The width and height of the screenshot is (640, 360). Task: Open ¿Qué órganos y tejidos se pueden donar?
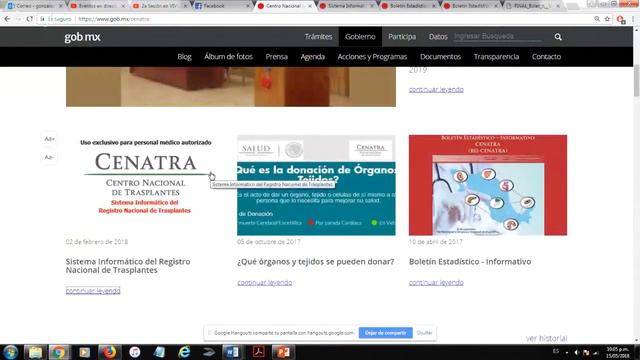[316, 262]
